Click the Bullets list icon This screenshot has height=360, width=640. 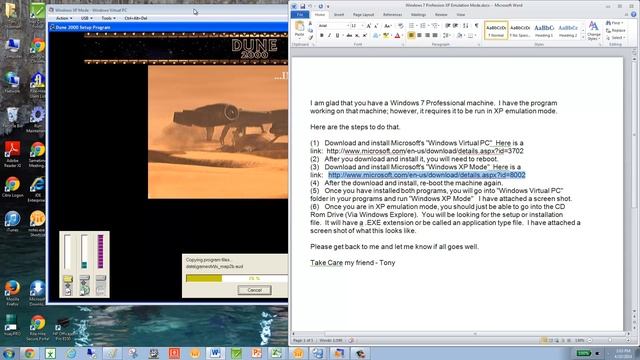point(412,26)
